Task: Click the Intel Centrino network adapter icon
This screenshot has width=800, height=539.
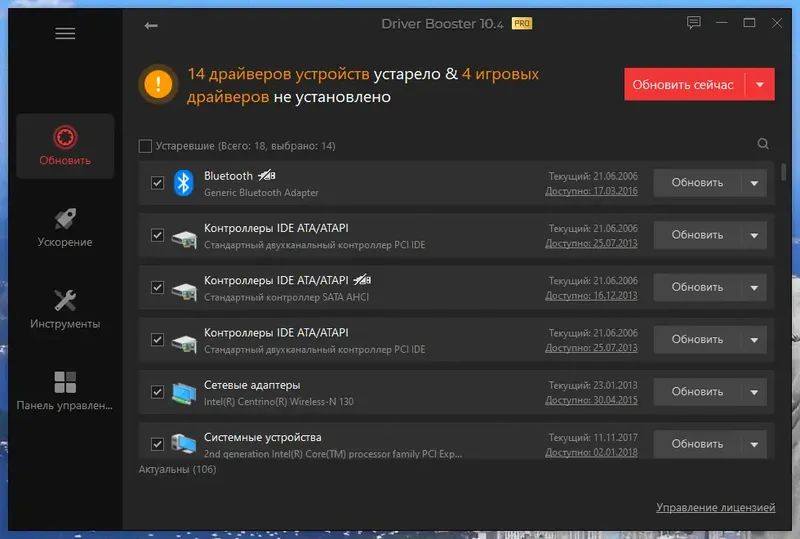Action: tap(184, 393)
